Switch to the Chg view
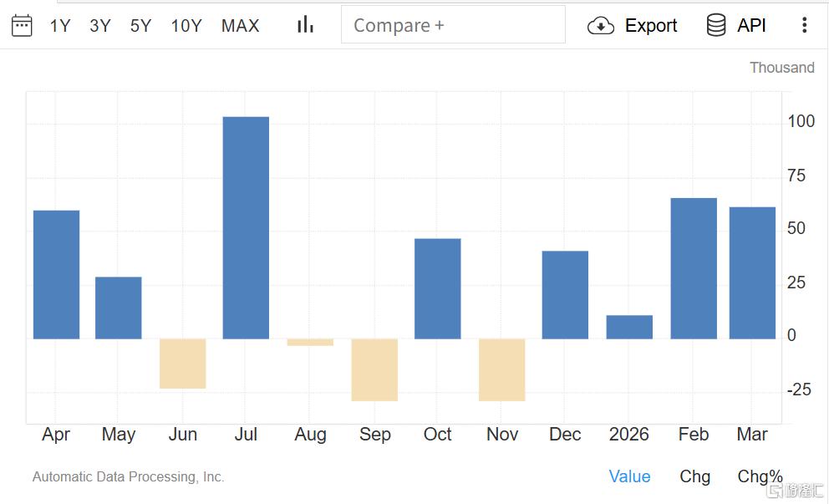Image resolution: width=829 pixels, height=504 pixels. (x=694, y=476)
